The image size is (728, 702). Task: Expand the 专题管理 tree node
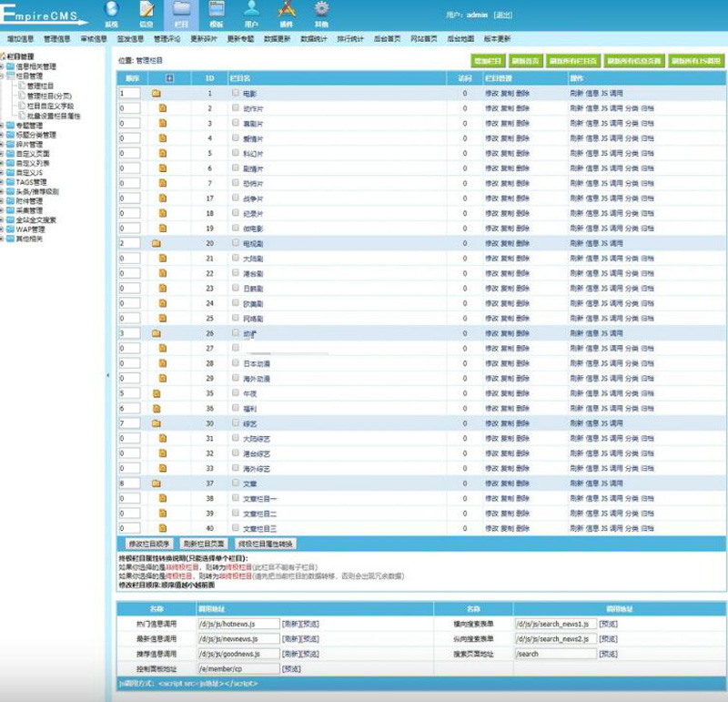point(4,125)
